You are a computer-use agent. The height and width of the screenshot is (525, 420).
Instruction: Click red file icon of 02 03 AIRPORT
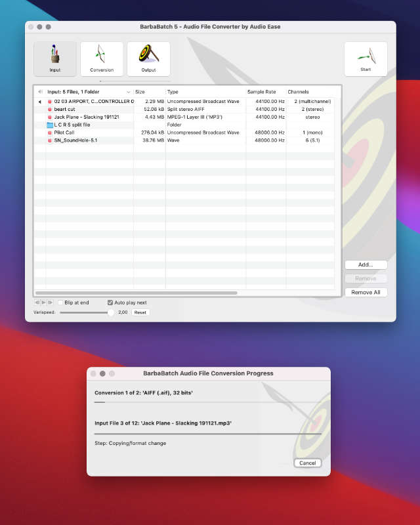pos(50,102)
